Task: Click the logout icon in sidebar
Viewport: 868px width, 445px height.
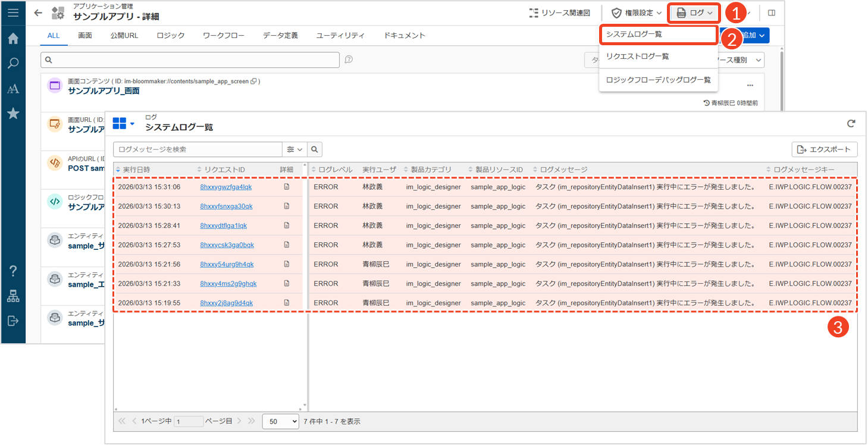Action: click(12, 321)
